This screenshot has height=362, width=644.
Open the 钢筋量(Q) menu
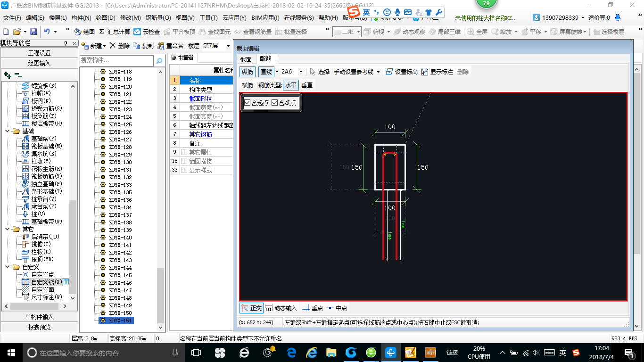(x=158, y=17)
